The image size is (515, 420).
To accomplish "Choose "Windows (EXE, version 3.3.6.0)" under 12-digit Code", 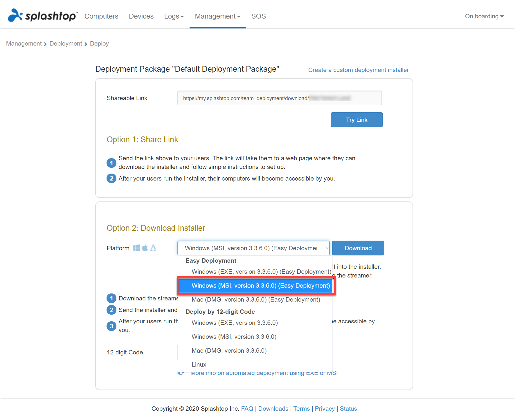I will tap(235, 322).
